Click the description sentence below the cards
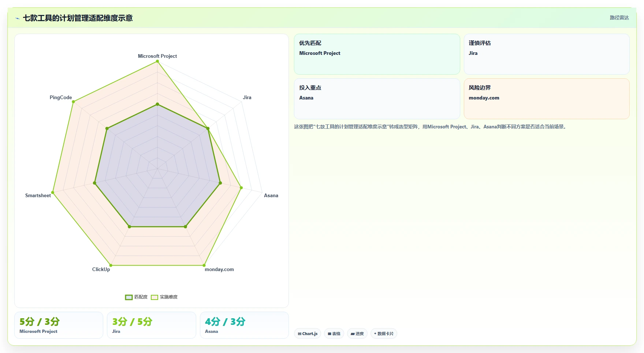This screenshot has width=644, height=353. [x=431, y=127]
